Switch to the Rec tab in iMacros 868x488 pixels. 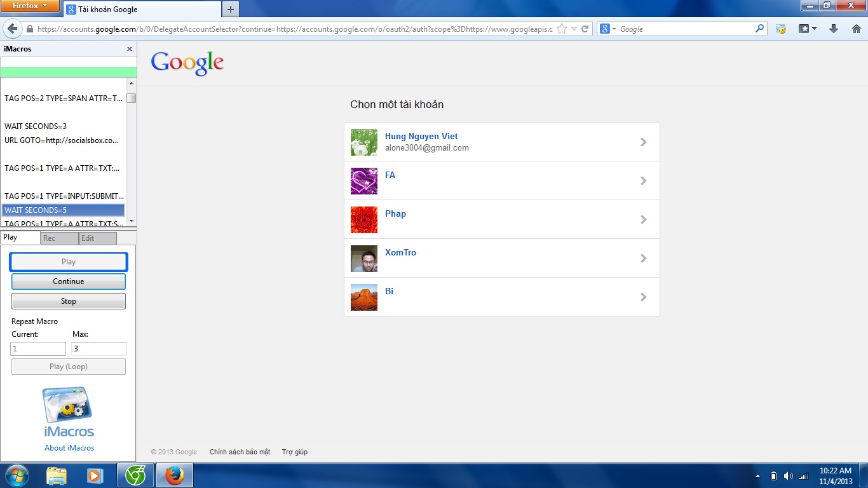tap(59, 238)
